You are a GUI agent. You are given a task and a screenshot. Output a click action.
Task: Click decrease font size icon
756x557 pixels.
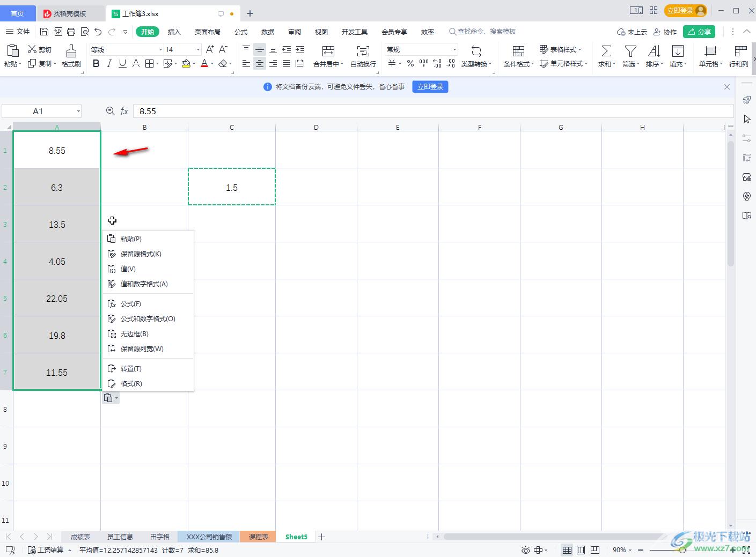pyautogui.click(x=223, y=49)
